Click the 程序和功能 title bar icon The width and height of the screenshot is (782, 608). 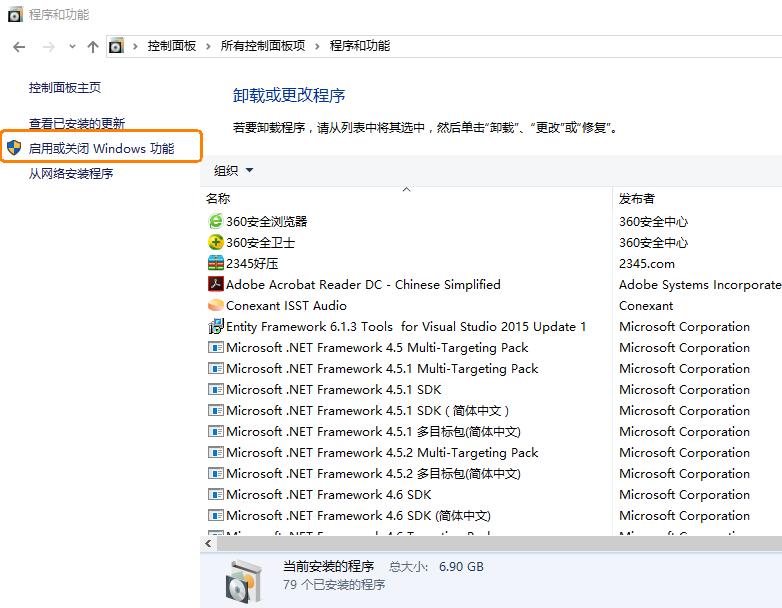(15, 14)
